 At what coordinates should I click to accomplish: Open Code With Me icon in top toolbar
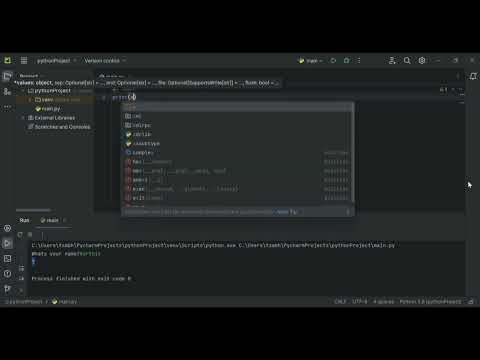coord(392,60)
